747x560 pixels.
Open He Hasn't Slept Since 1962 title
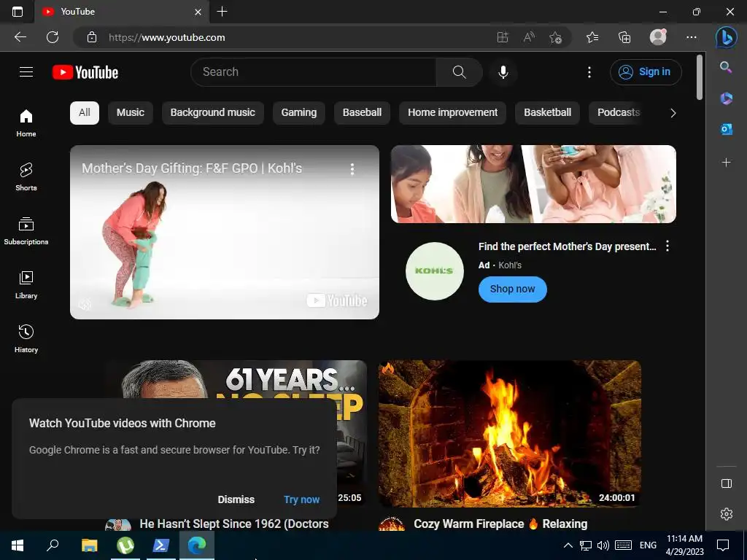234,524
